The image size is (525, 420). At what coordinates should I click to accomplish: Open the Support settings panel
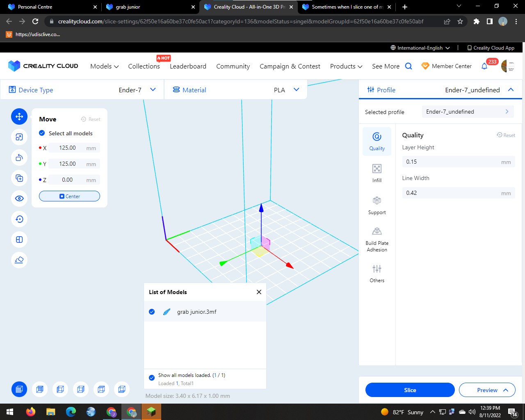coord(377,204)
